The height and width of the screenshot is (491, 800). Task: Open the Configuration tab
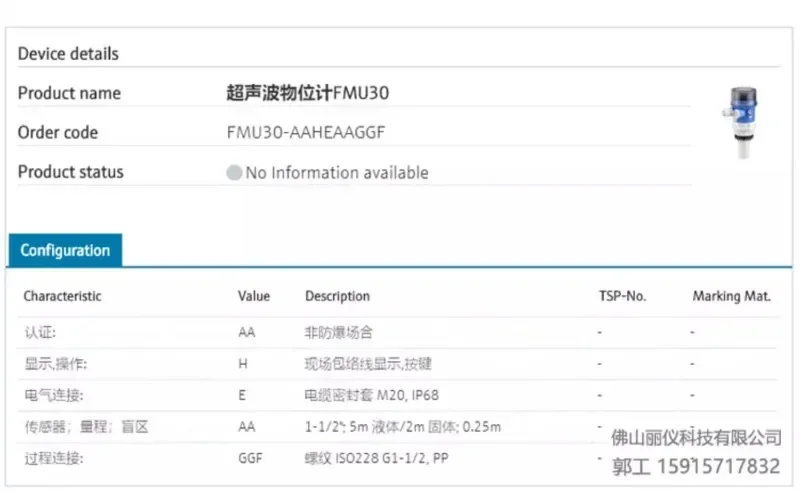(65, 250)
